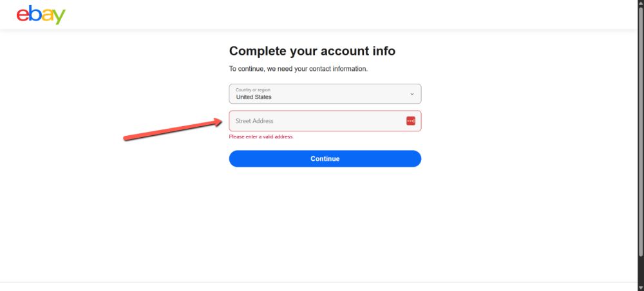
Task: Click the scrollbar up arrow
Action: click(x=639, y=3)
